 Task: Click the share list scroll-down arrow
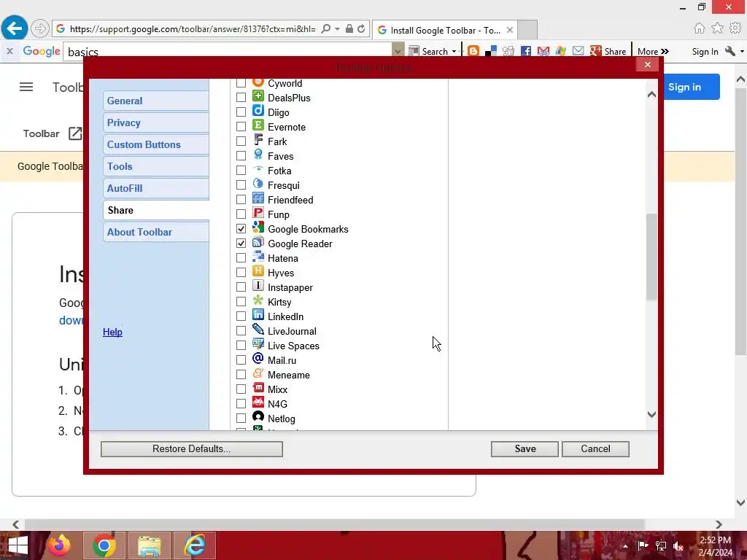pyautogui.click(x=651, y=415)
